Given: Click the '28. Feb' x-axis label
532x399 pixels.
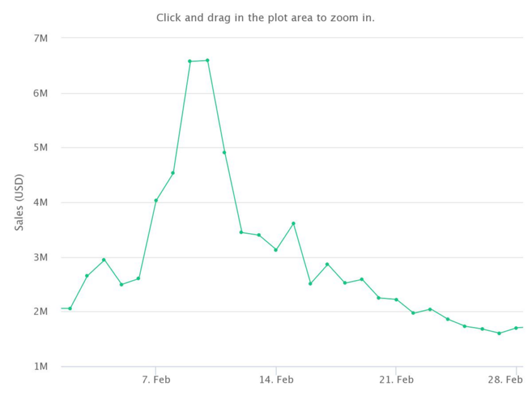Looking at the screenshot, I should pyautogui.click(x=506, y=380).
